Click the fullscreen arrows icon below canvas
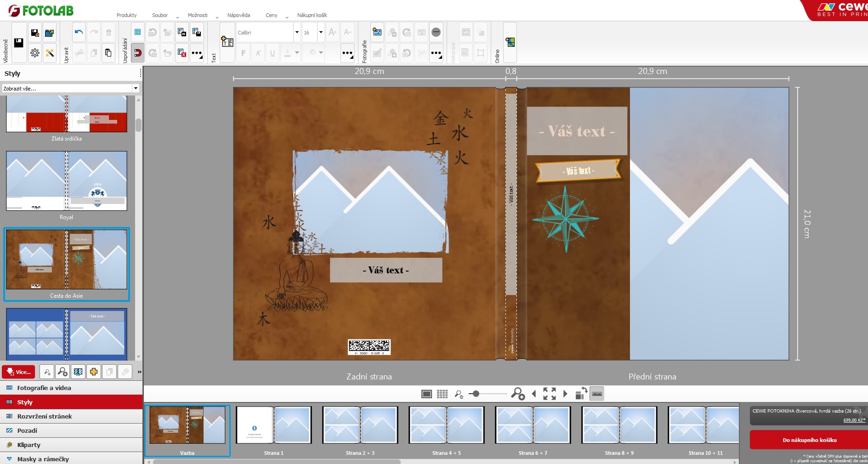This screenshot has width=868, height=464. tap(549, 394)
